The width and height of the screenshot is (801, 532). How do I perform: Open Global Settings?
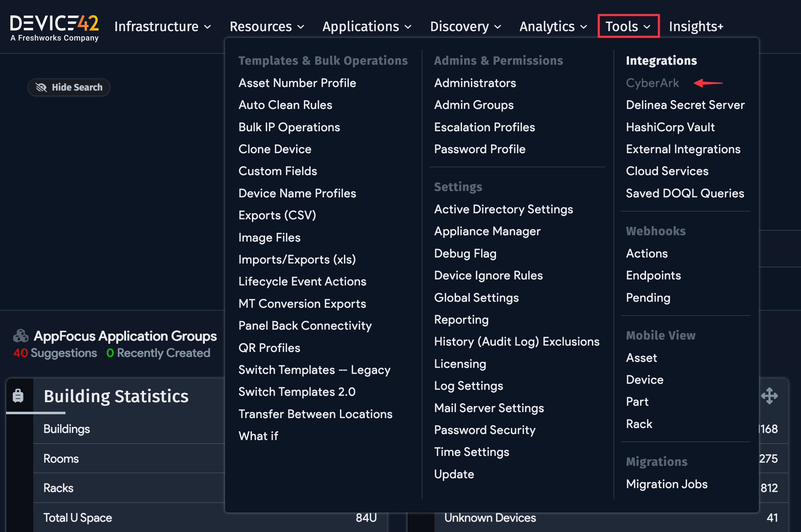[476, 297]
